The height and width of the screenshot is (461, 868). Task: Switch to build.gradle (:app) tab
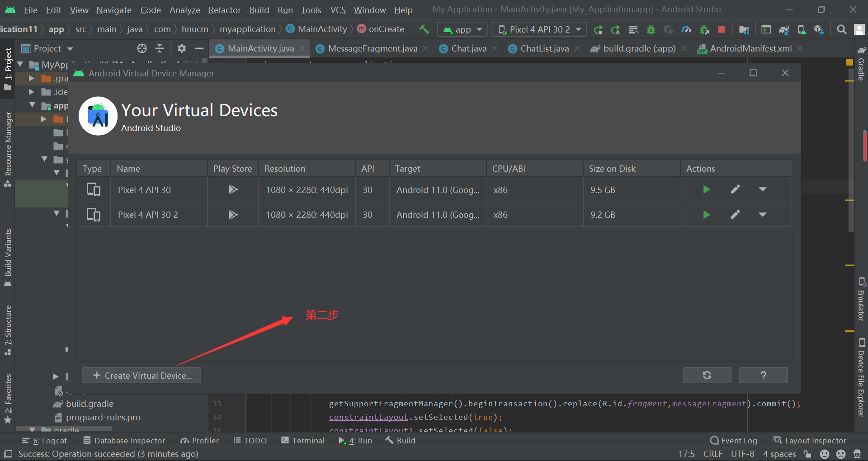(639, 48)
